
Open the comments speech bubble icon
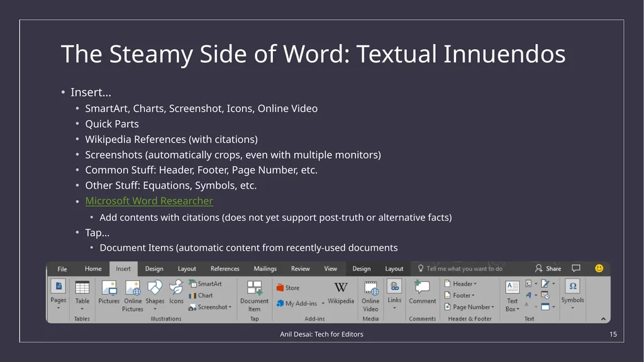pos(576,268)
